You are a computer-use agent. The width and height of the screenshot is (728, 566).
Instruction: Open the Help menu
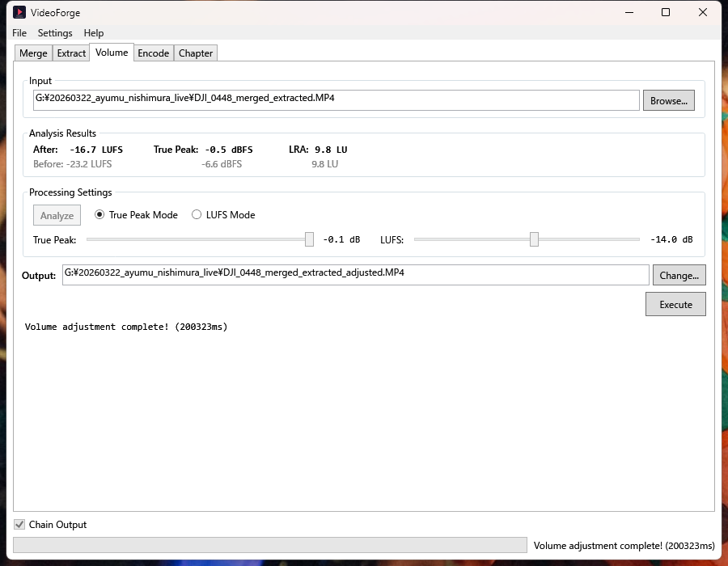click(94, 33)
